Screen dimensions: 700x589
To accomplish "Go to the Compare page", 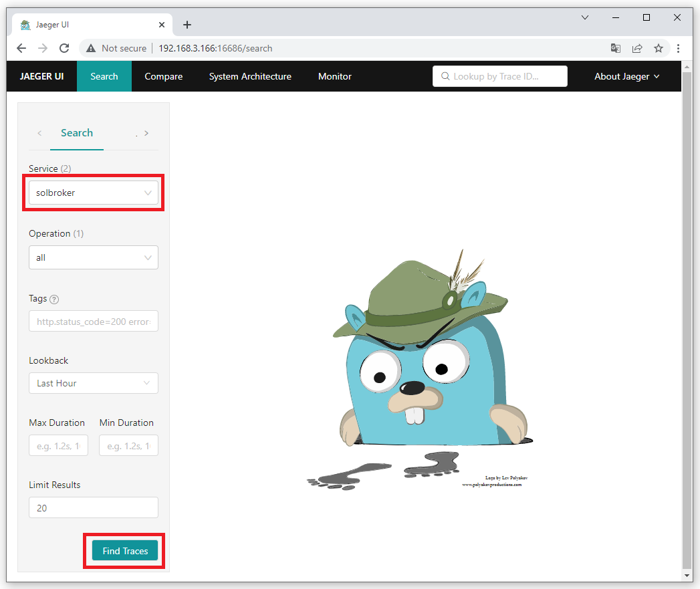I will [163, 76].
